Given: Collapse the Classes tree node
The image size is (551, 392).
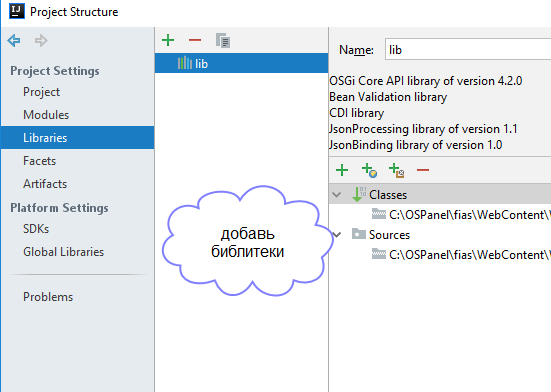Looking at the screenshot, I should click(x=336, y=195).
